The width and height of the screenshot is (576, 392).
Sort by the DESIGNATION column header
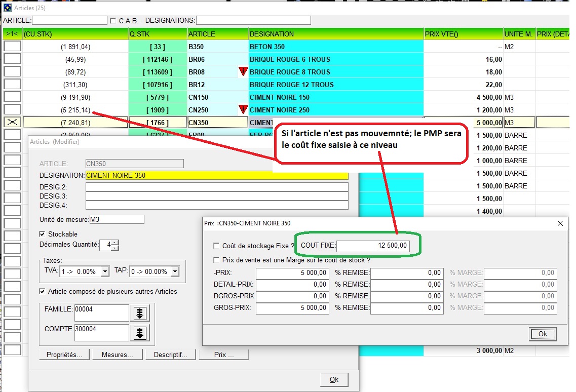pos(336,34)
